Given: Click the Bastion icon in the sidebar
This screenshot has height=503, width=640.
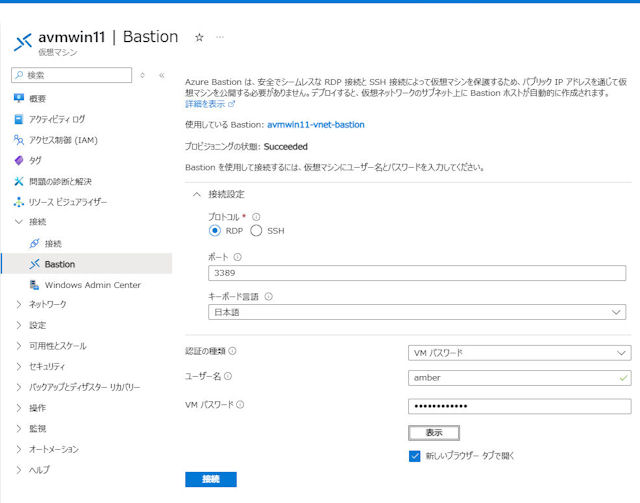Looking at the screenshot, I should click(x=35, y=264).
